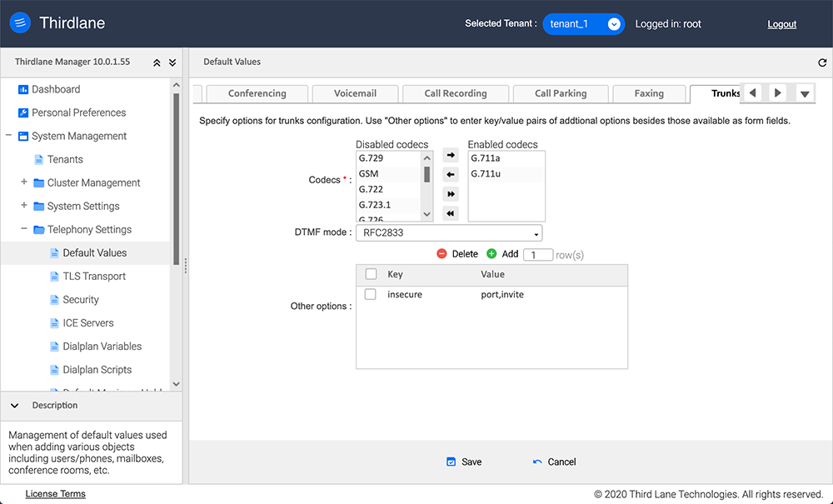833x504 pixels.
Task: Open Dialplan Variables in the tree
Action: pos(102,347)
